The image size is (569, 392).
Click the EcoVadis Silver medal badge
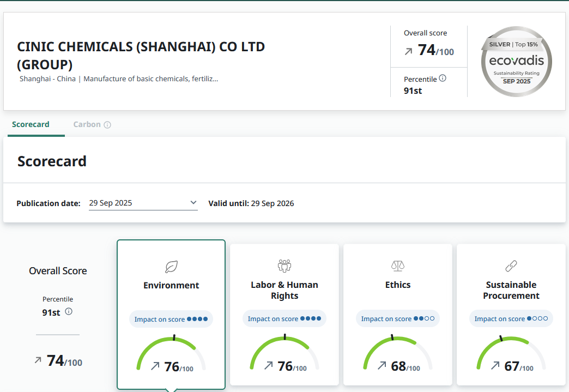tap(516, 62)
